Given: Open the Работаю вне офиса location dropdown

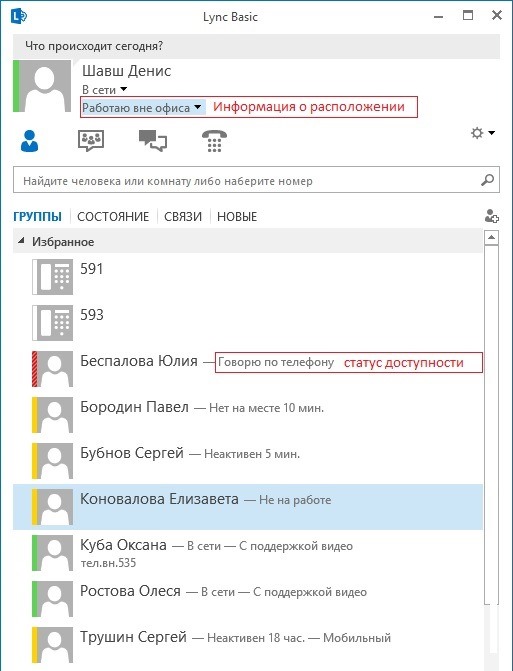Looking at the screenshot, I should pyautogui.click(x=142, y=107).
